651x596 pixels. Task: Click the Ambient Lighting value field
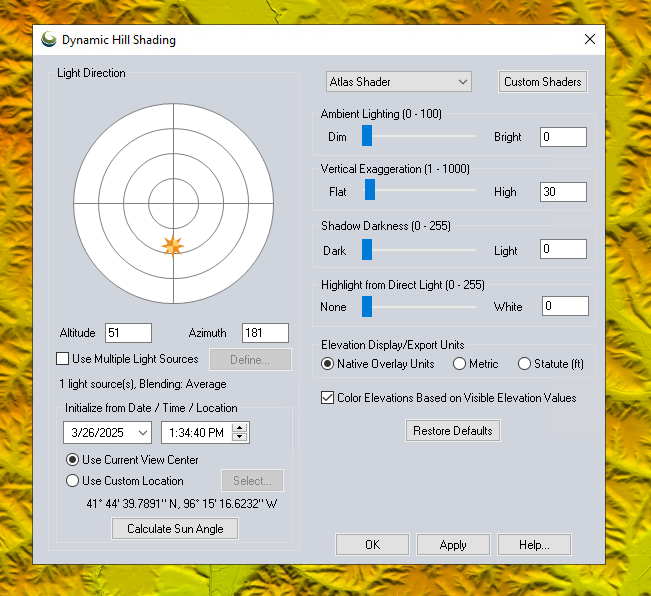click(x=563, y=137)
